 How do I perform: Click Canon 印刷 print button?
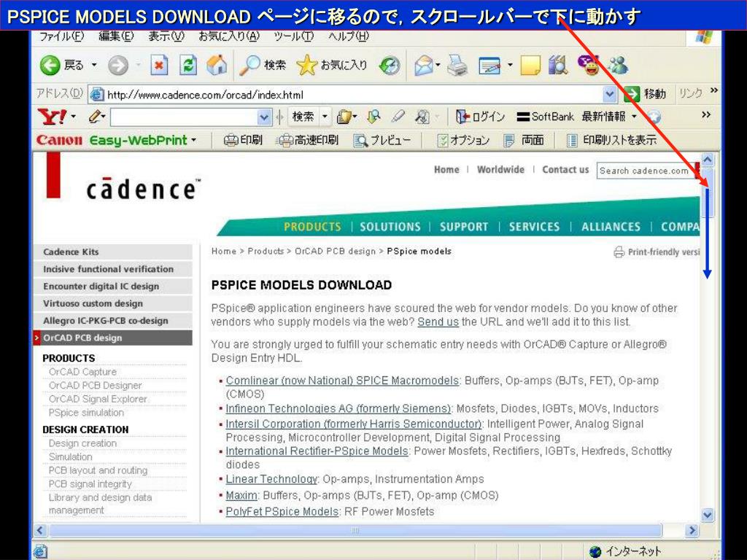243,140
